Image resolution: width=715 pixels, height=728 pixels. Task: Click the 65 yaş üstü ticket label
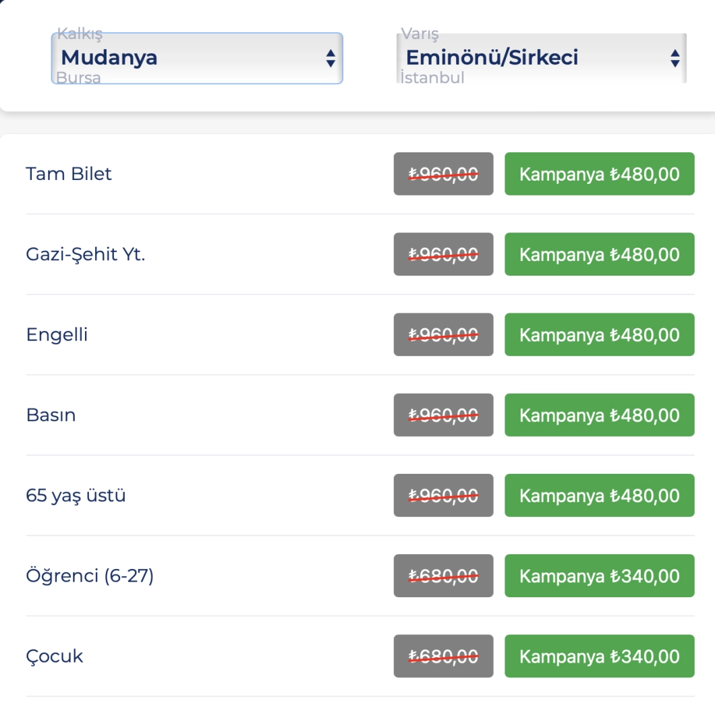click(x=76, y=495)
